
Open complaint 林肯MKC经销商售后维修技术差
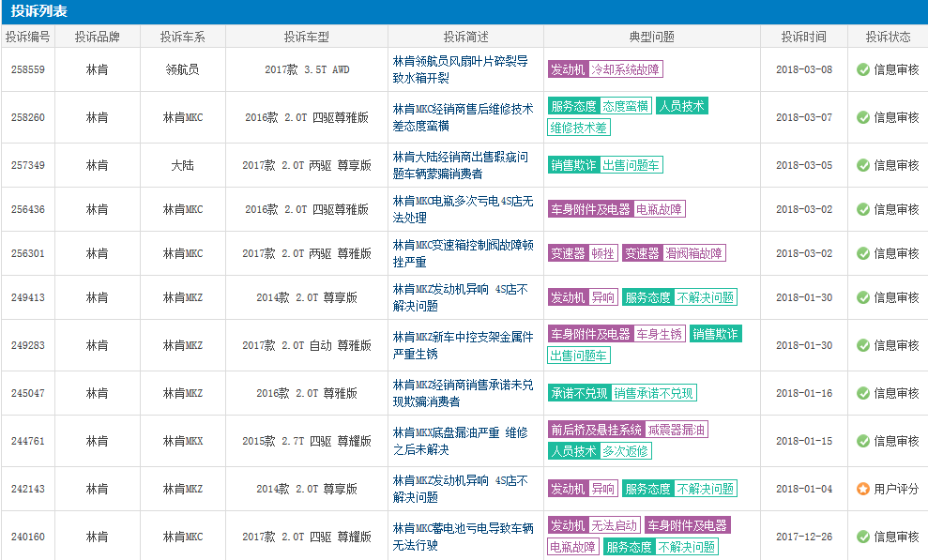463,117
